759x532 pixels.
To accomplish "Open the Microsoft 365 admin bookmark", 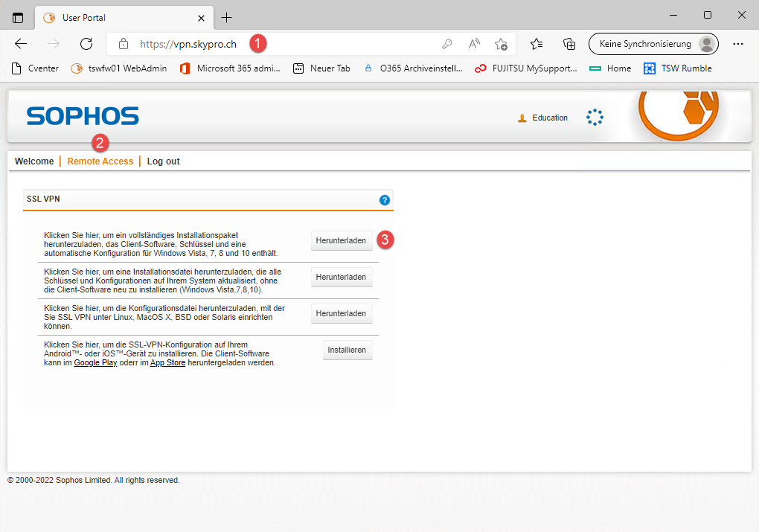I will 230,68.
